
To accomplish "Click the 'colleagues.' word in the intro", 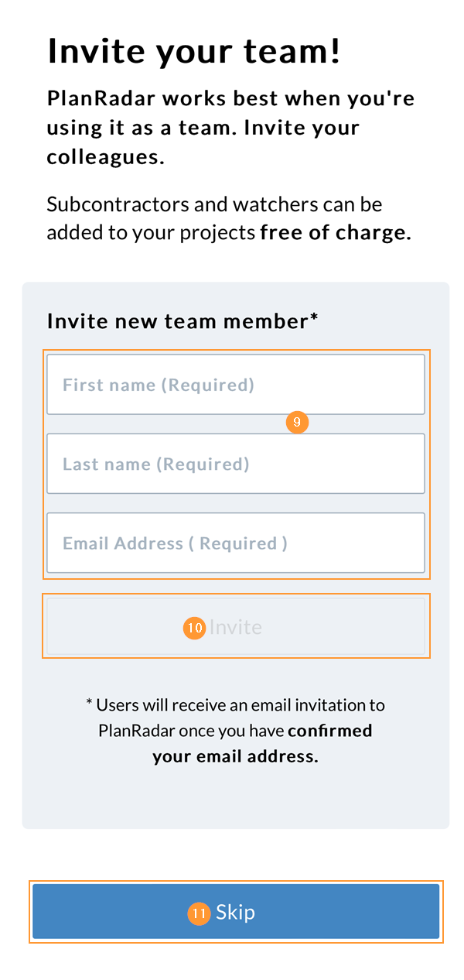I will point(105,156).
